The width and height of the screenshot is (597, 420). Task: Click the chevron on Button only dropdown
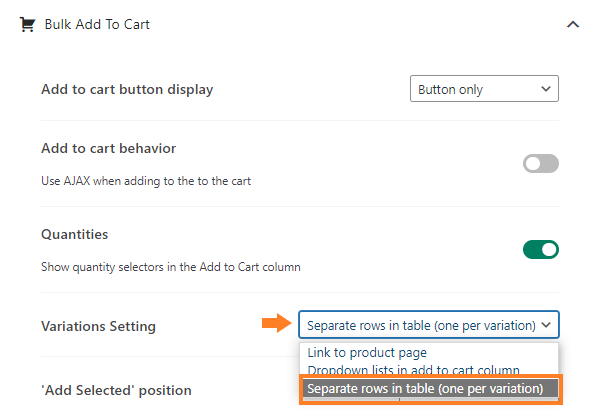546,89
